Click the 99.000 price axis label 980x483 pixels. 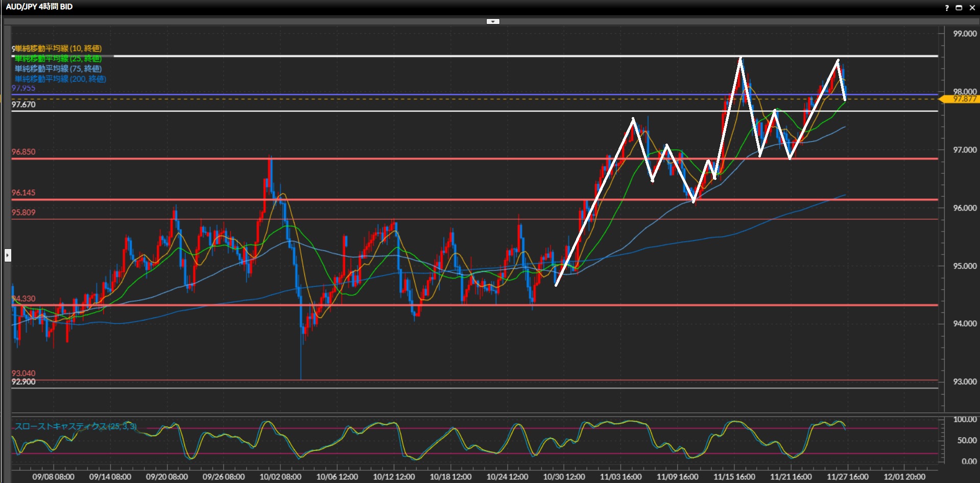click(x=965, y=34)
